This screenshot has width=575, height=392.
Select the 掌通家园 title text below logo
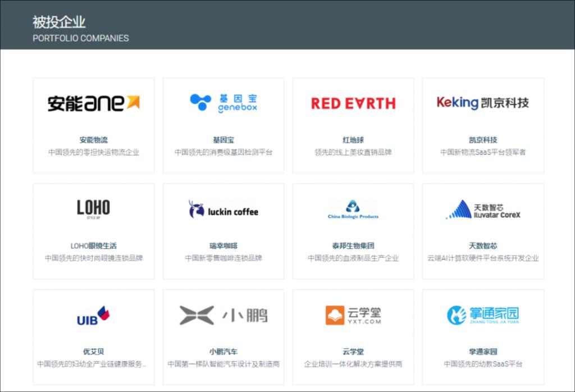(483, 352)
